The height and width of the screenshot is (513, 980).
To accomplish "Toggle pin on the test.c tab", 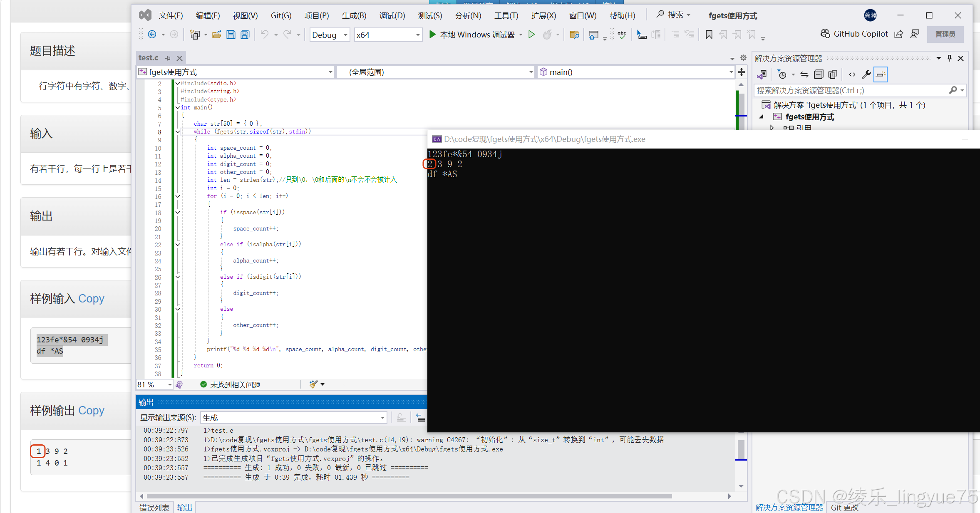I will (168, 58).
